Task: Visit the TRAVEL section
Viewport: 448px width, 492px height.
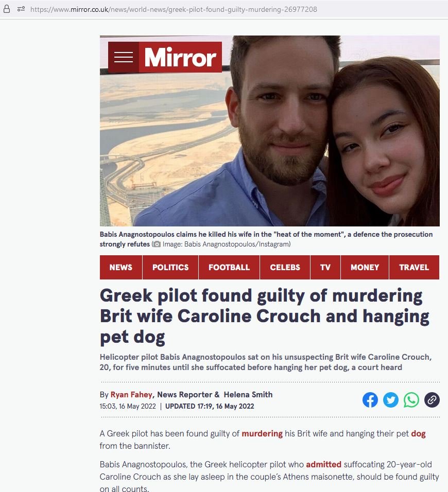Action: click(x=414, y=267)
